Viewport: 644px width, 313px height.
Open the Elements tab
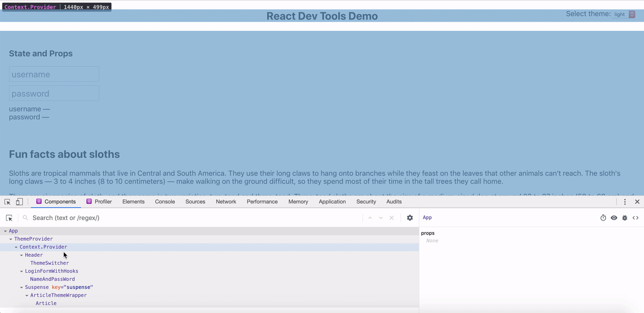coord(133,202)
